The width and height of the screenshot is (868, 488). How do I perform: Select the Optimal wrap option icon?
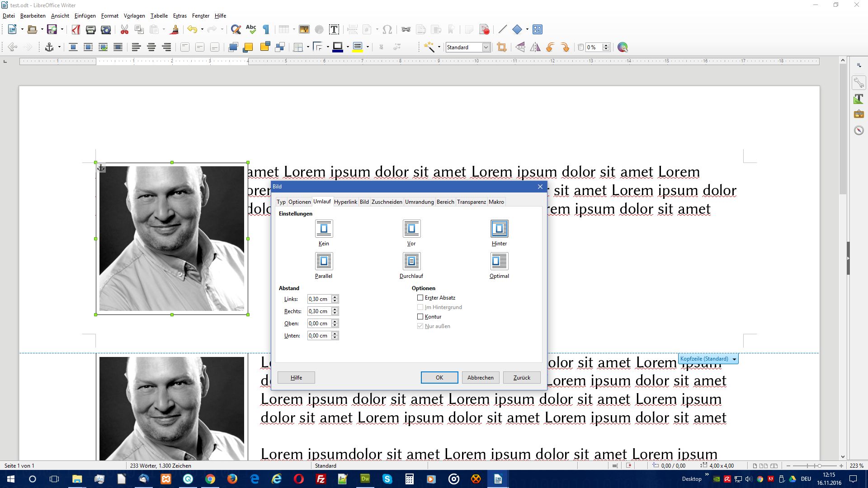point(499,261)
